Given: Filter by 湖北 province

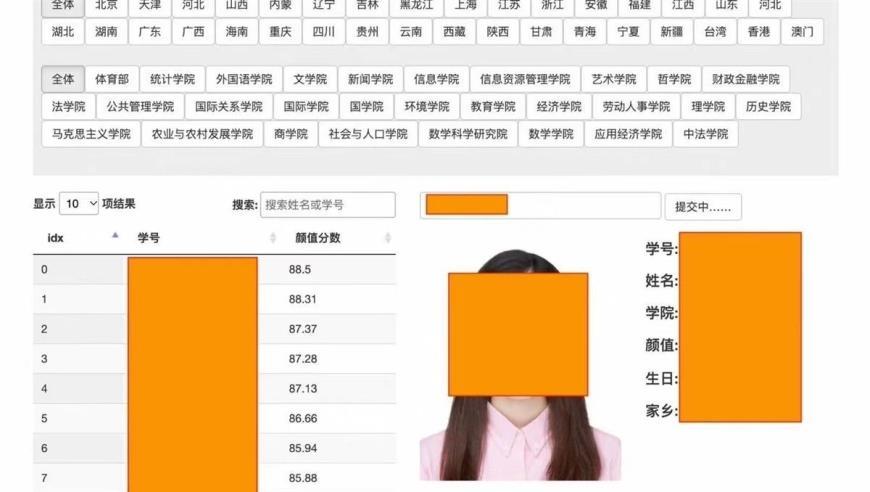Looking at the screenshot, I should (63, 32).
